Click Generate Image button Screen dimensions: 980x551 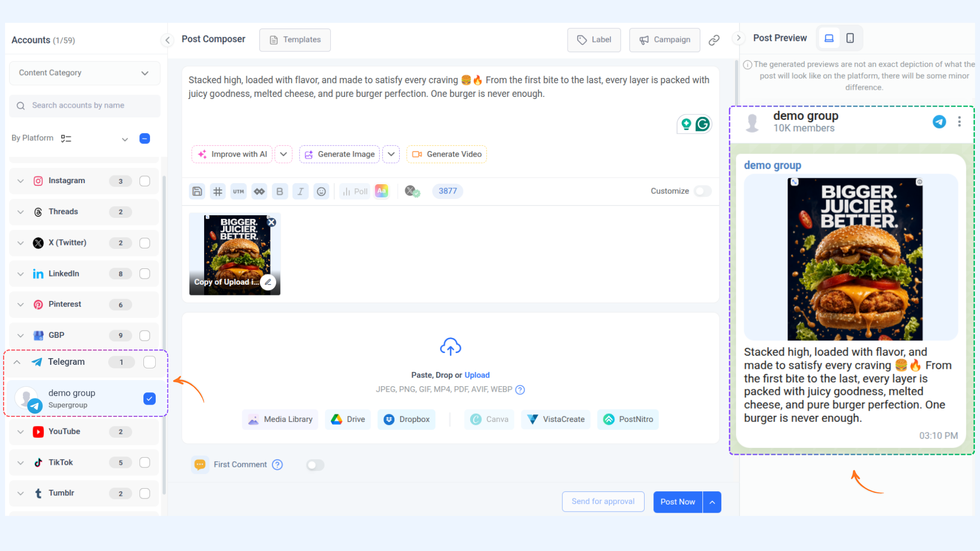[339, 155]
